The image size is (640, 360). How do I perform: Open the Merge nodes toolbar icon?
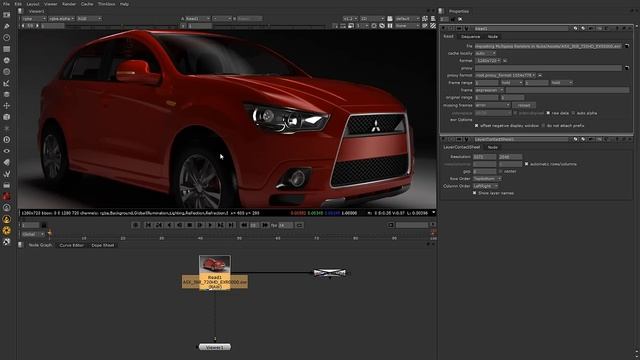click(7, 94)
